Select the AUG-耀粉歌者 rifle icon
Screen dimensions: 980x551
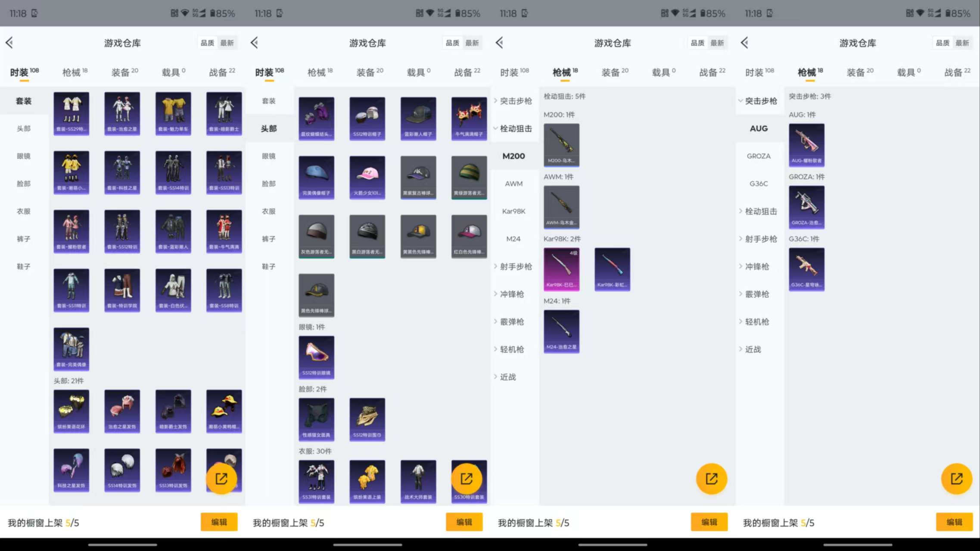[x=806, y=145]
